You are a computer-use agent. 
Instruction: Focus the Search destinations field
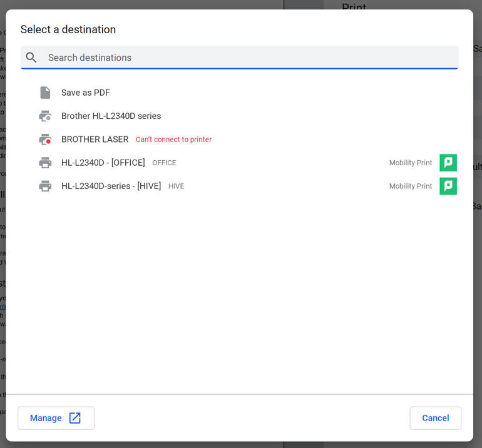click(x=240, y=58)
